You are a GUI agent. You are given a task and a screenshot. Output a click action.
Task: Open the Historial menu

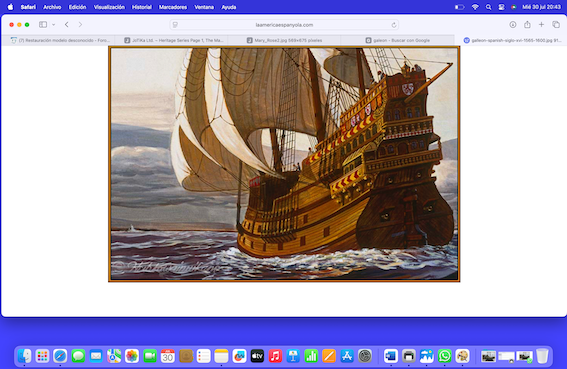tap(142, 7)
